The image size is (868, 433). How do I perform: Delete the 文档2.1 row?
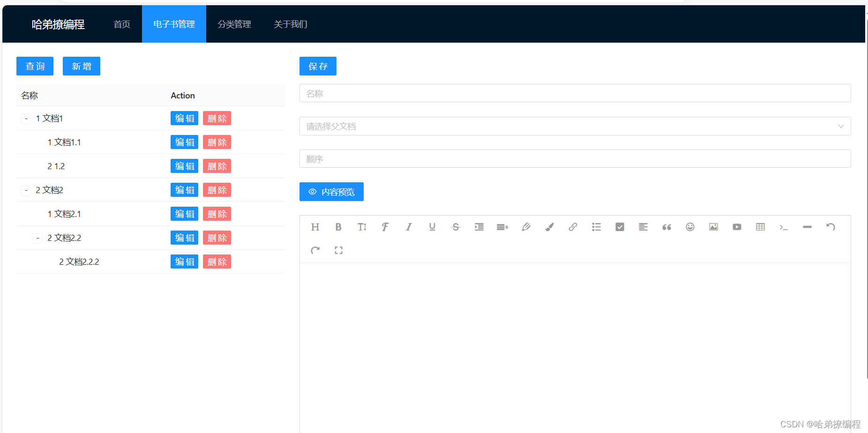click(x=217, y=214)
